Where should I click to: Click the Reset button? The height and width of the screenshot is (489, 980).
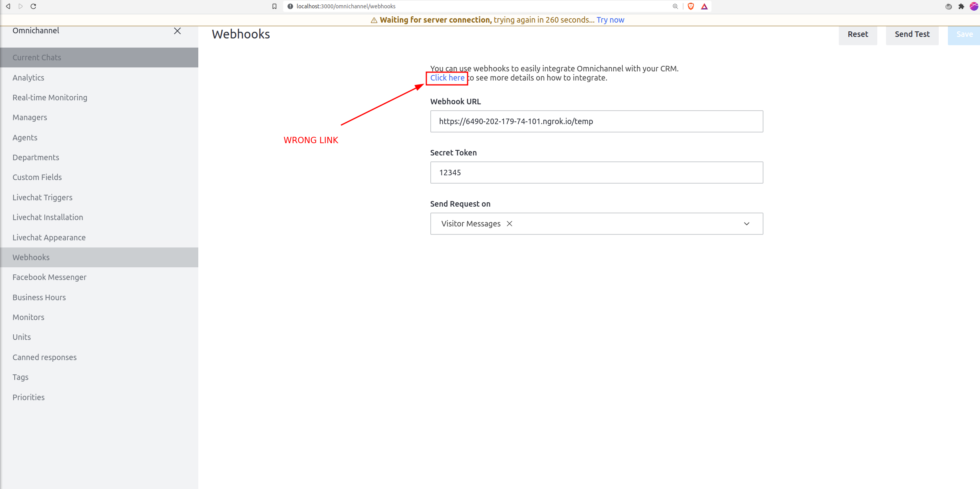click(857, 35)
